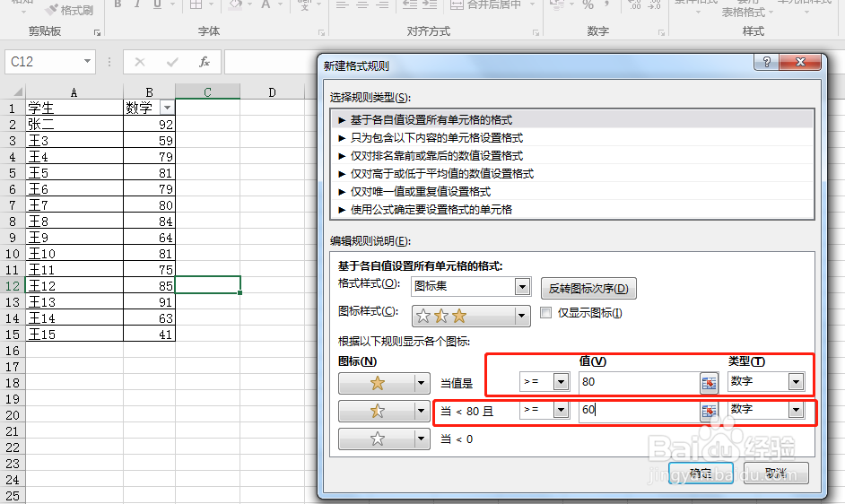Click cell containing 学生
This screenshot has width=845, height=504.
(74, 108)
